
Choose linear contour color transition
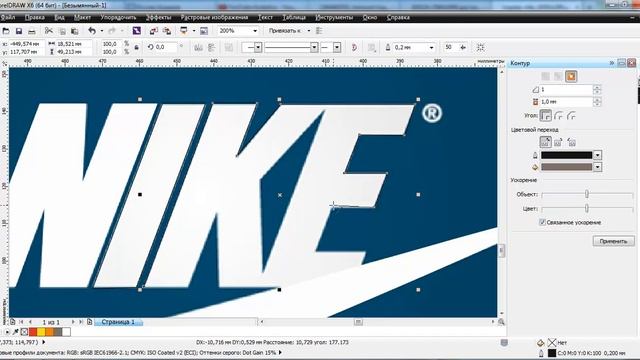point(546,142)
